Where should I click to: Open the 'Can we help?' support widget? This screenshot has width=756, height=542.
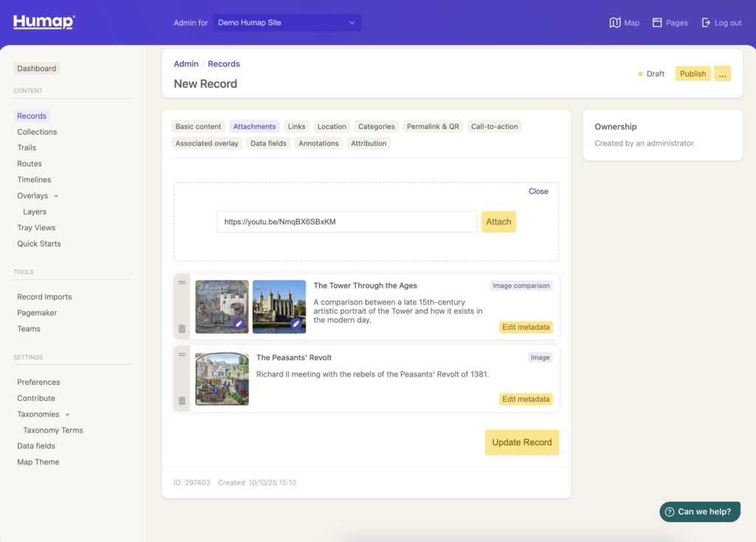click(699, 511)
